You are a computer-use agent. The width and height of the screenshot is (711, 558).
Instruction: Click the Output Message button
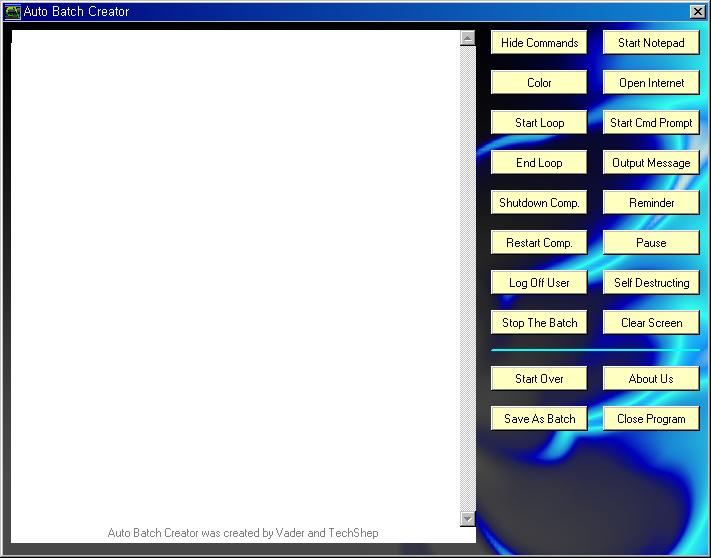point(651,163)
